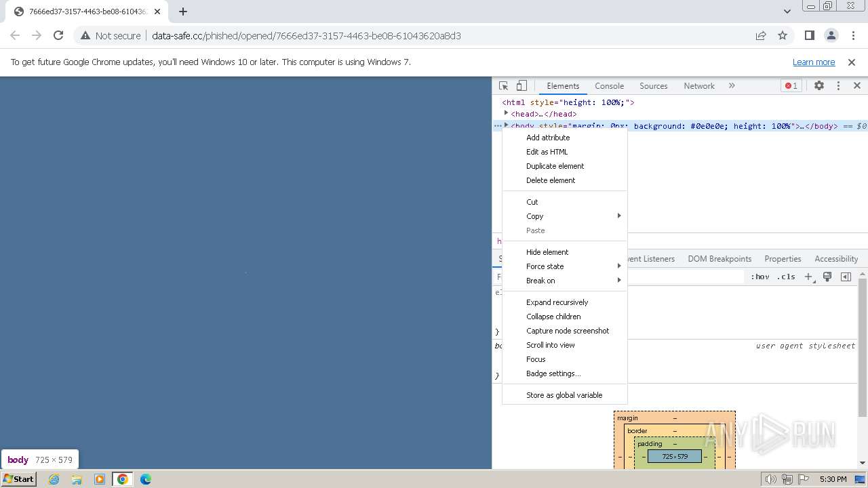Bookmark this tab with the star icon
The height and width of the screenshot is (488, 868).
(x=783, y=36)
